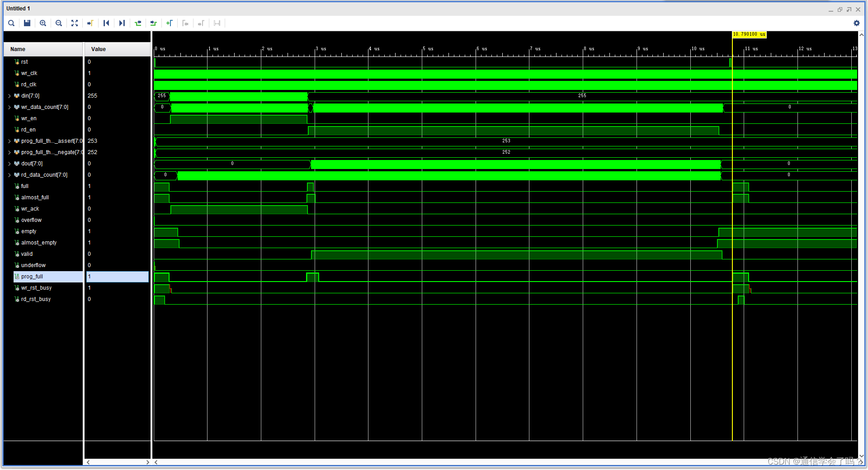This screenshot has width=868, height=470.
Task: Click the Swap Cursors icon
Action: click(x=217, y=23)
